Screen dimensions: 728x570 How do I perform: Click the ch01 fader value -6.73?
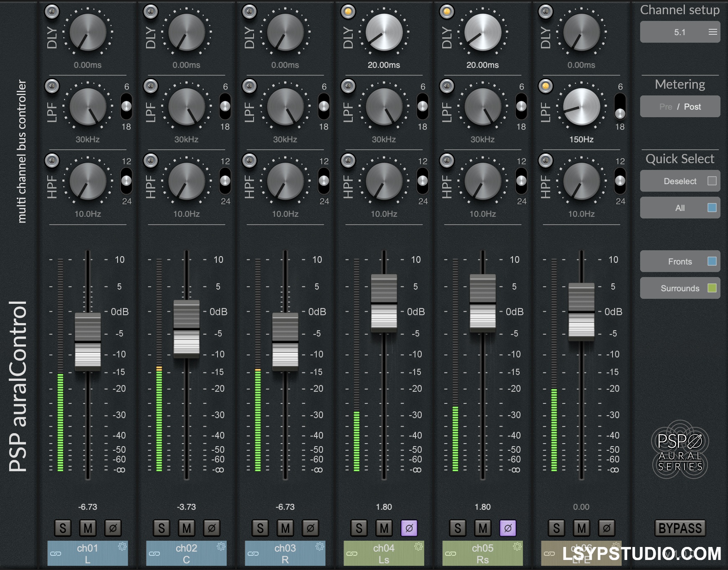tap(88, 507)
